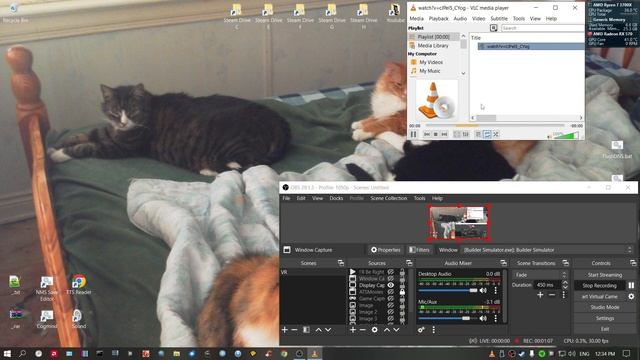Toggle visibility of Image 2 source
The image size is (640, 360).
point(391,312)
